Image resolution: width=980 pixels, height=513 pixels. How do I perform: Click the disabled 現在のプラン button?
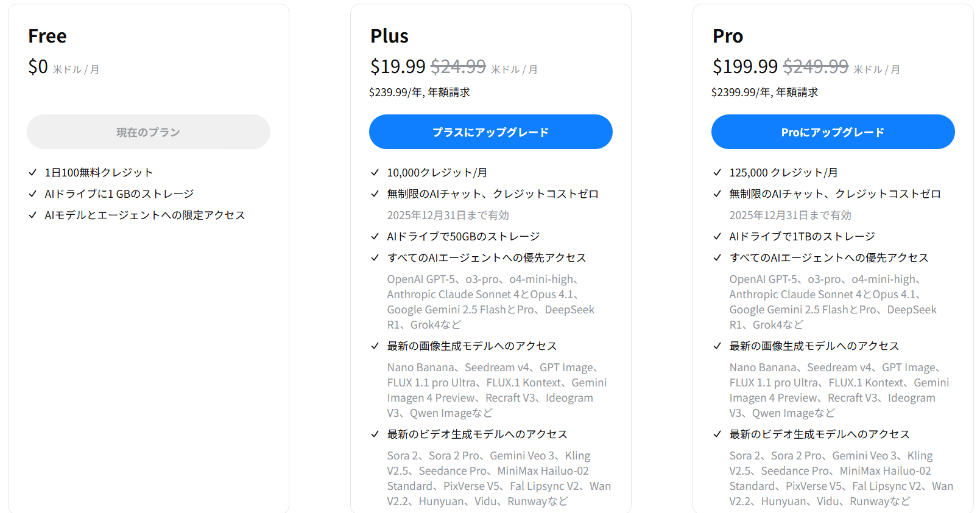(148, 132)
